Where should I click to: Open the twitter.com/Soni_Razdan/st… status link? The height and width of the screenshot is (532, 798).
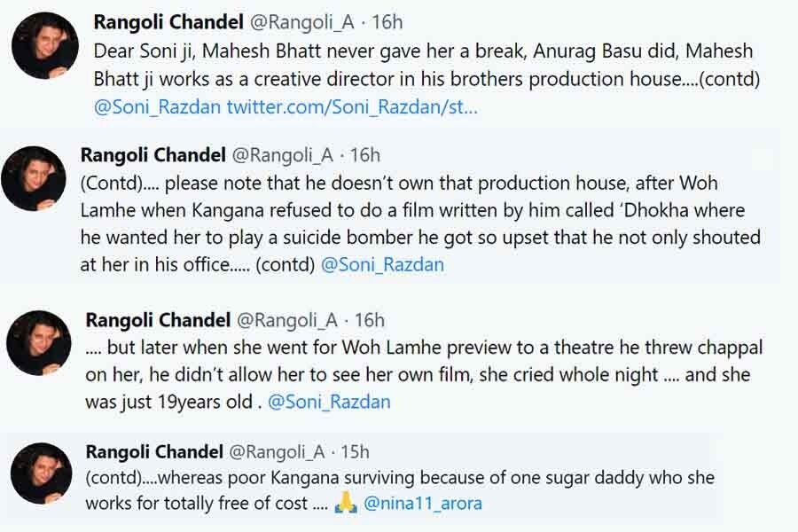(x=352, y=107)
